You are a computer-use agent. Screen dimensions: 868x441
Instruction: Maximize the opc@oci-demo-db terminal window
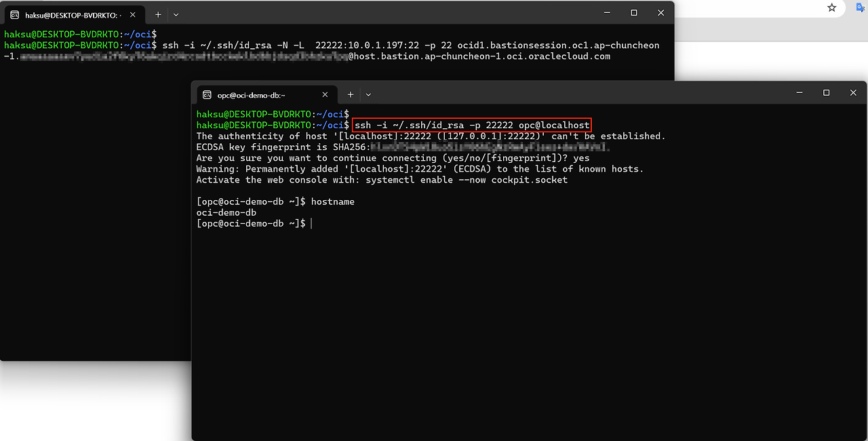coord(826,93)
